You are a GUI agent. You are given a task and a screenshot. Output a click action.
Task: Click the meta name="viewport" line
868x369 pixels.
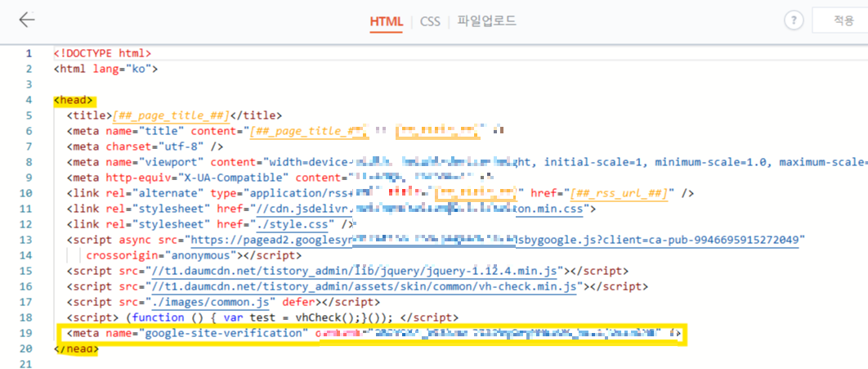click(468, 162)
